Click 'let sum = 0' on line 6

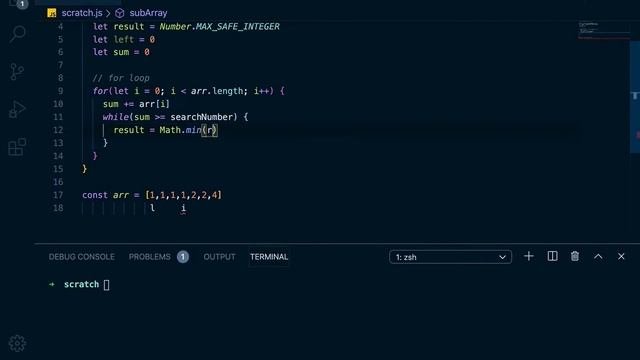(x=121, y=52)
